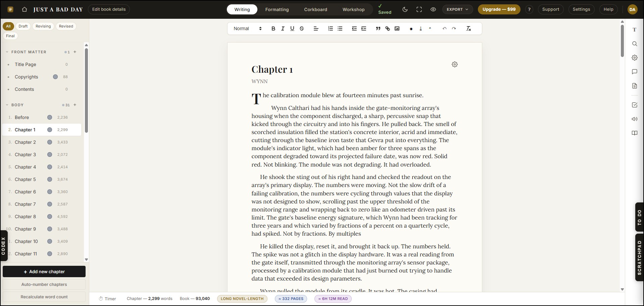Click the Upgrade — $99 button

coord(499,9)
